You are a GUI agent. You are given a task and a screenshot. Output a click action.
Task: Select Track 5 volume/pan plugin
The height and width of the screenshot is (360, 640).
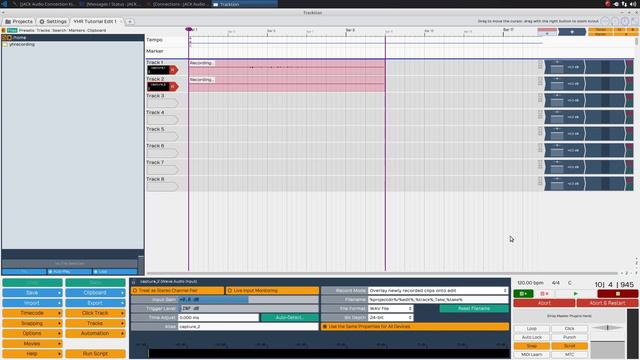click(x=565, y=134)
